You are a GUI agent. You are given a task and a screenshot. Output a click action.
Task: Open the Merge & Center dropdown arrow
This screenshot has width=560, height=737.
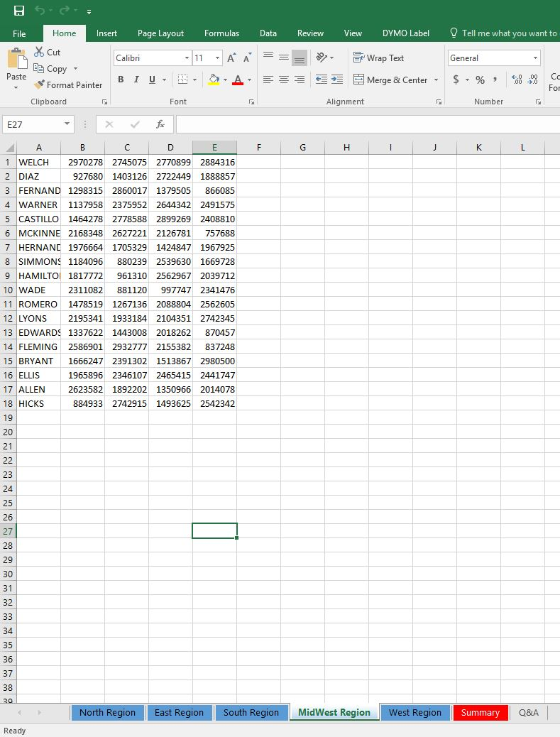[x=436, y=80]
